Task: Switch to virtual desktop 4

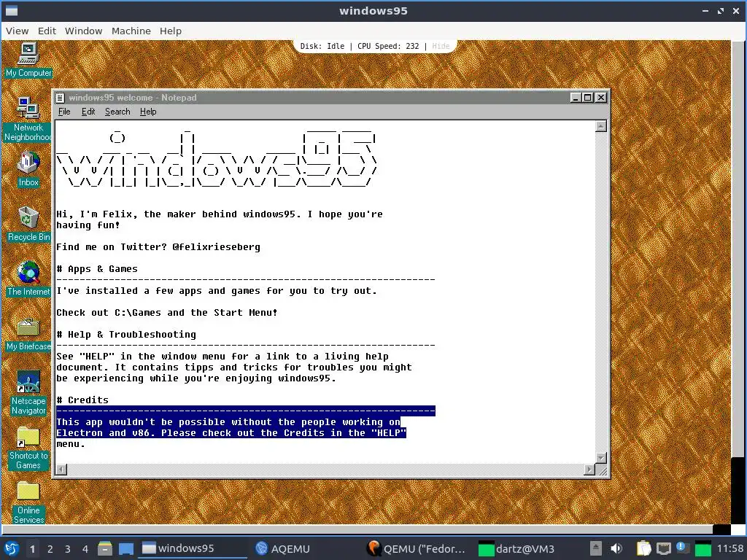Action: (x=85, y=549)
